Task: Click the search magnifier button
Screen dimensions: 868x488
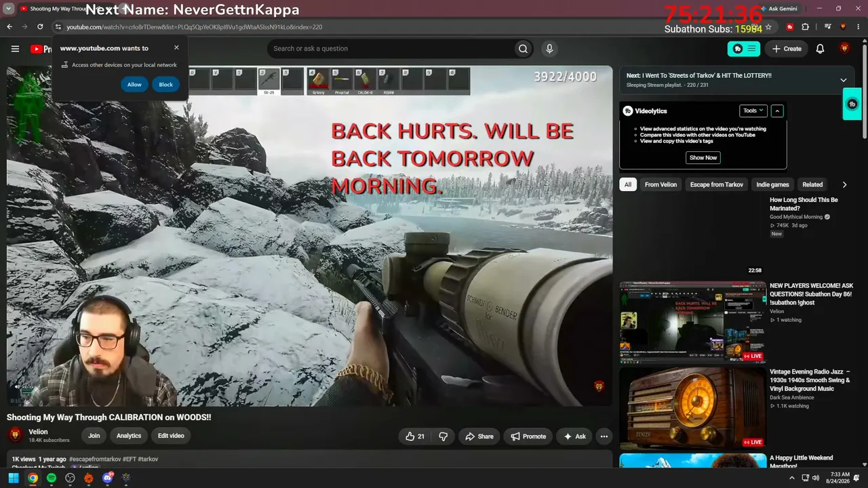Action: click(523, 49)
